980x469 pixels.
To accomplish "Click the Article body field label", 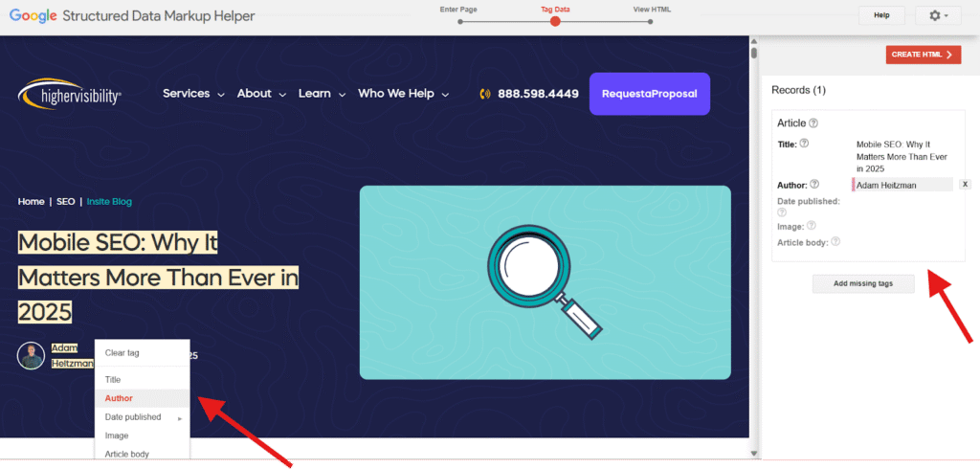I will (803, 242).
